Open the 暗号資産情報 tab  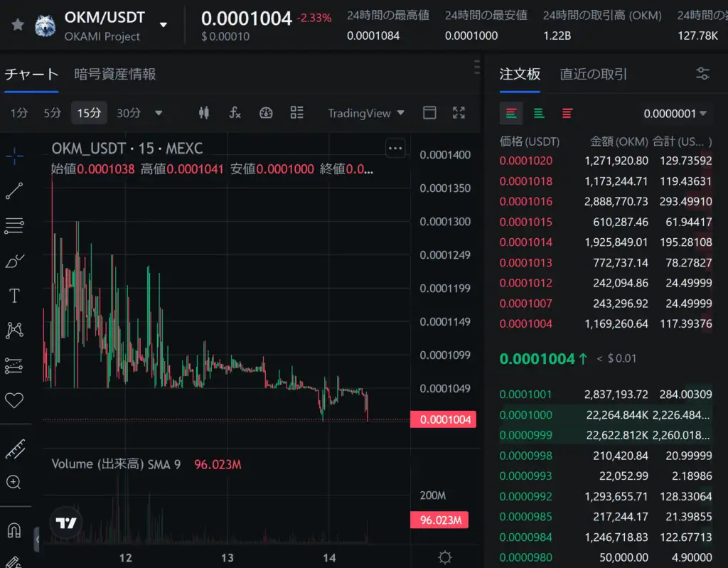pyautogui.click(x=114, y=75)
